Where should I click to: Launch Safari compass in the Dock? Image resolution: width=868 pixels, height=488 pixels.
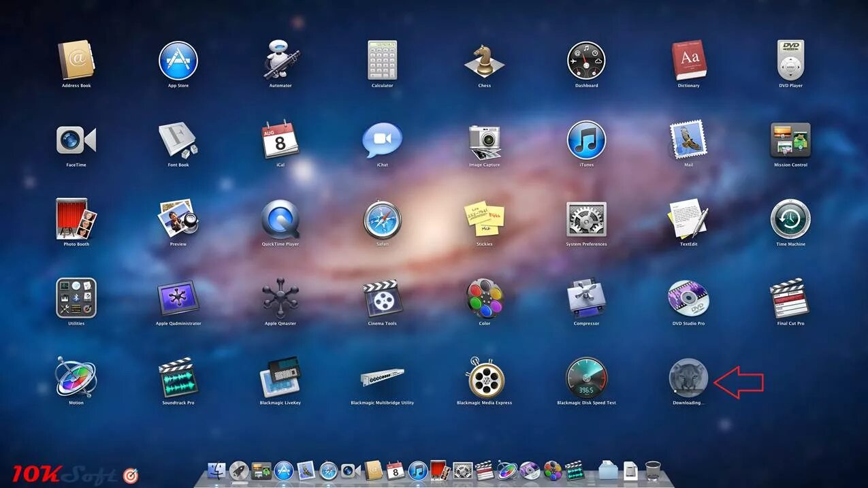tap(329, 471)
